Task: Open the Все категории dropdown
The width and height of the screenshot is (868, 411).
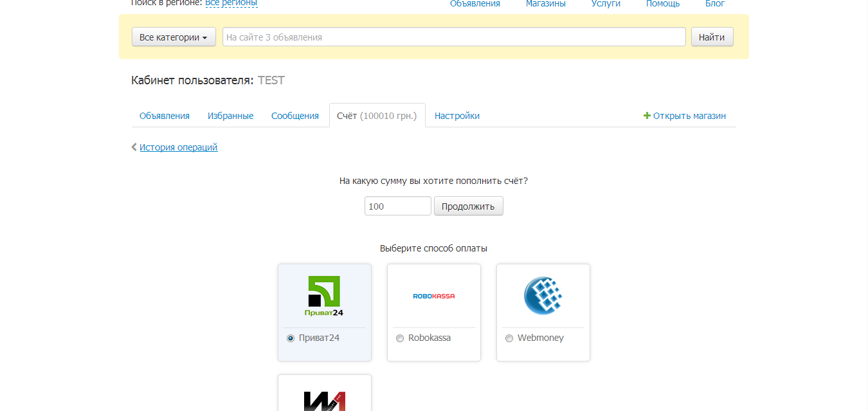Action: click(174, 37)
